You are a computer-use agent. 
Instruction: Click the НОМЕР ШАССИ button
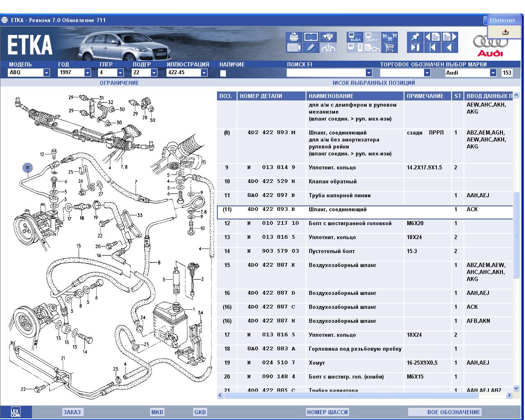click(x=327, y=412)
